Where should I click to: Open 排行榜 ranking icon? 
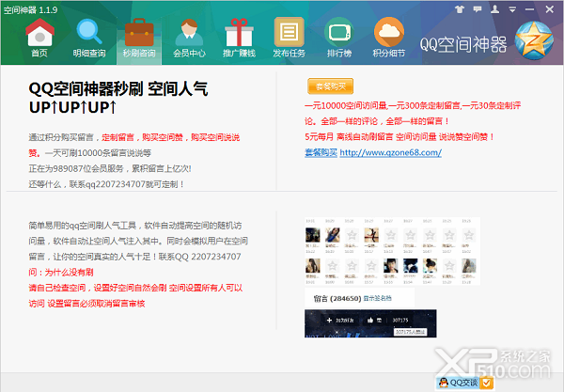[x=338, y=39]
